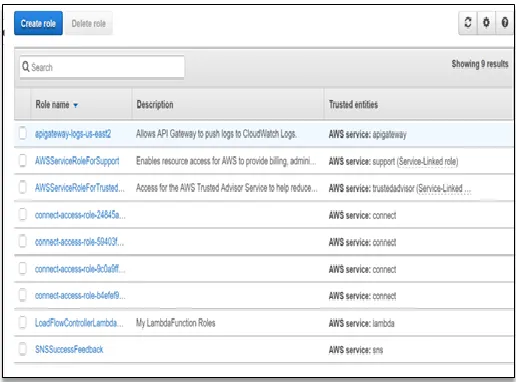516x382 pixels.
Task: Click the Create role button
Action: (38, 23)
